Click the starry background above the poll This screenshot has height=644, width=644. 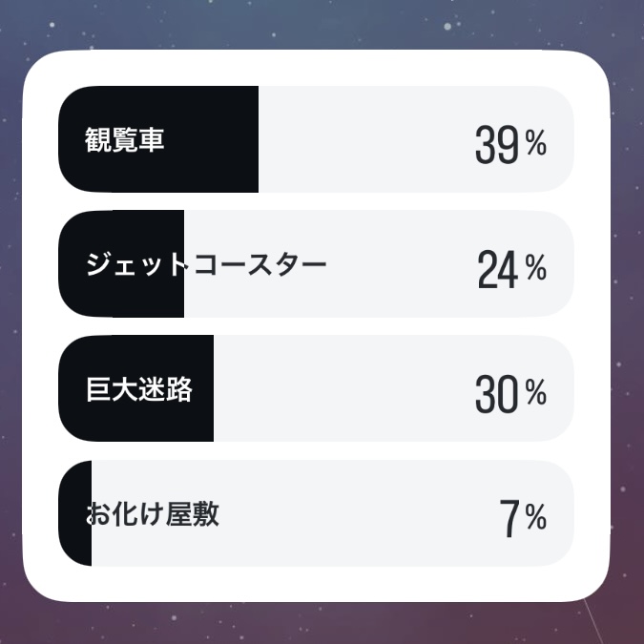tap(322, 24)
